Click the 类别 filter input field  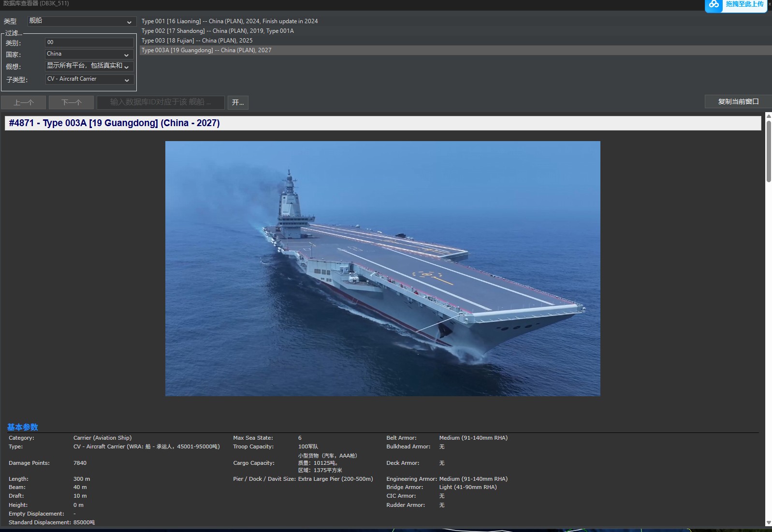tap(89, 43)
